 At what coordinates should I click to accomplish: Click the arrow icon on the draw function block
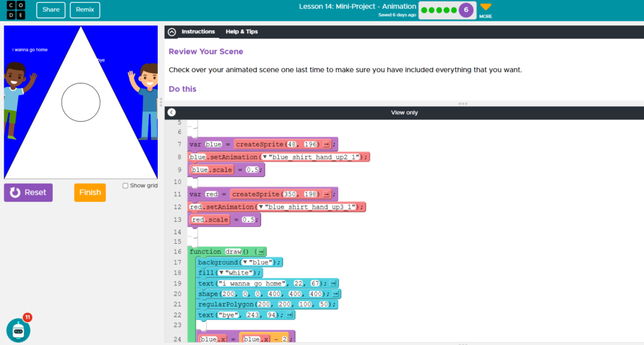(x=261, y=252)
